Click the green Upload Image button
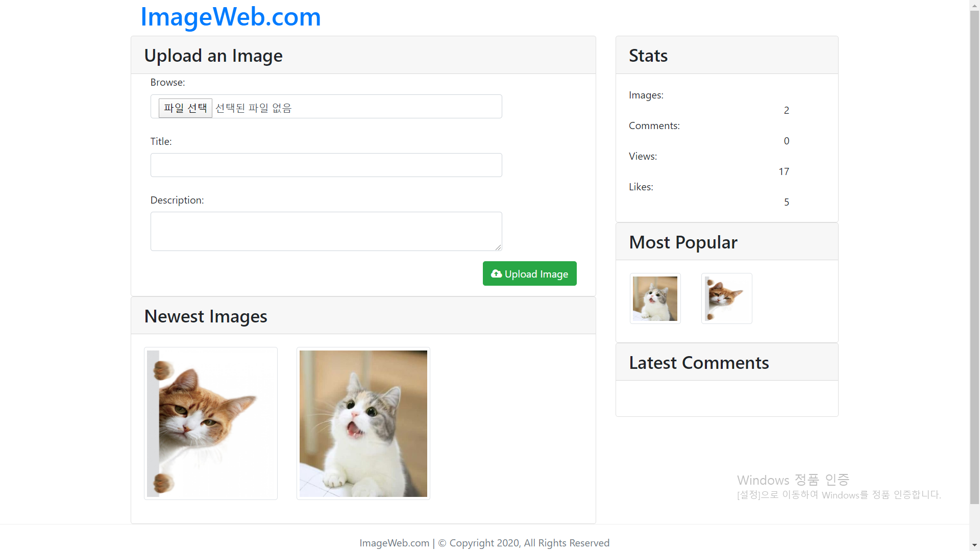The width and height of the screenshot is (980, 551). coord(530,273)
